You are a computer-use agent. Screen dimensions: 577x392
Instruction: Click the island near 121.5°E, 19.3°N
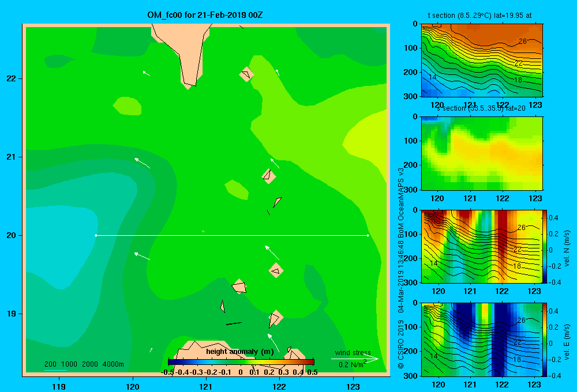click(x=239, y=286)
